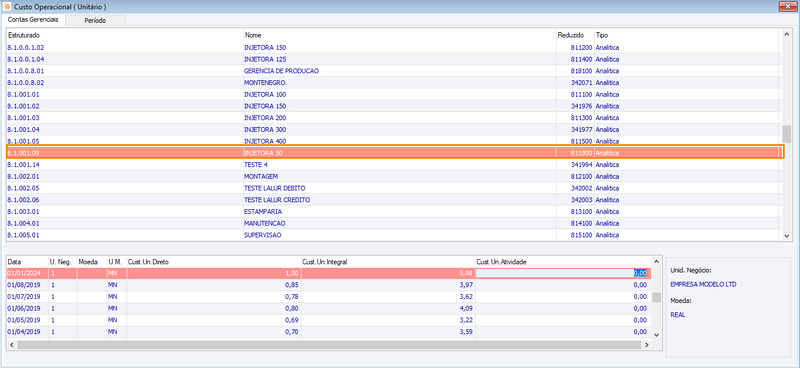This screenshot has height=368, width=800.
Task: Close the Custo Operacional window
Action: tap(789, 6)
